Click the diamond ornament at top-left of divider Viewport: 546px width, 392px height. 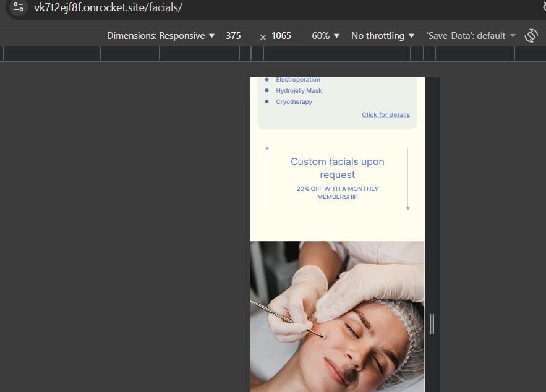[267, 148]
